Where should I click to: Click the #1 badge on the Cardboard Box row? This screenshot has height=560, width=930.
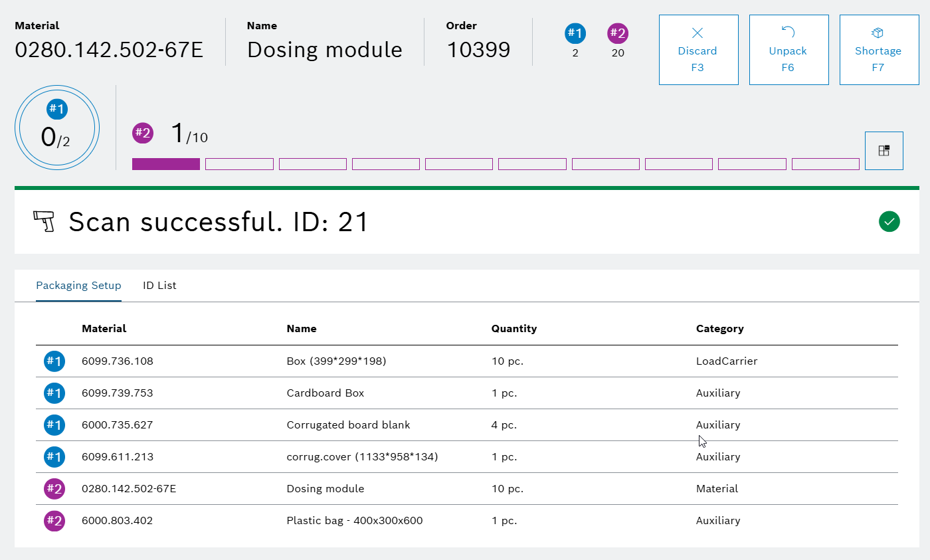click(x=54, y=393)
